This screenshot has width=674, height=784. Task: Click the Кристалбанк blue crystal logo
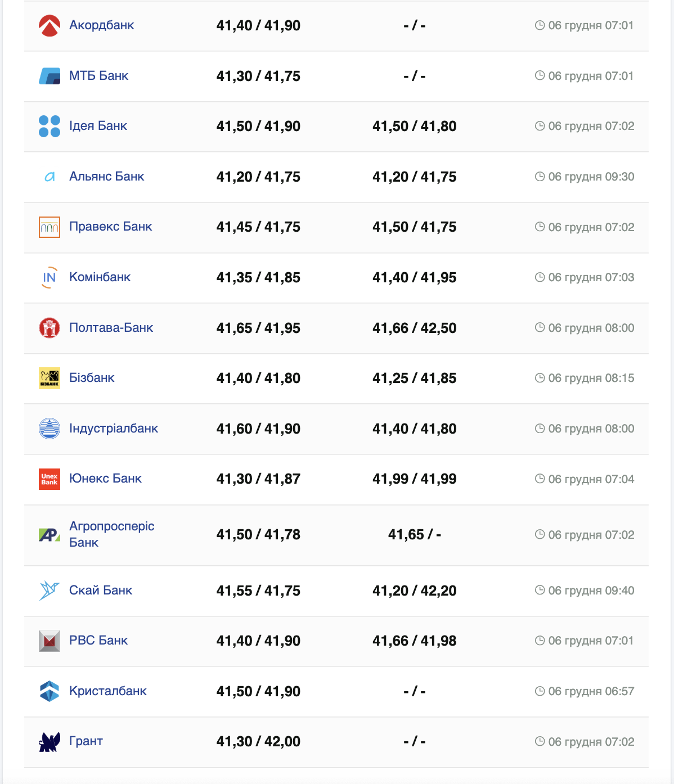point(50,691)
